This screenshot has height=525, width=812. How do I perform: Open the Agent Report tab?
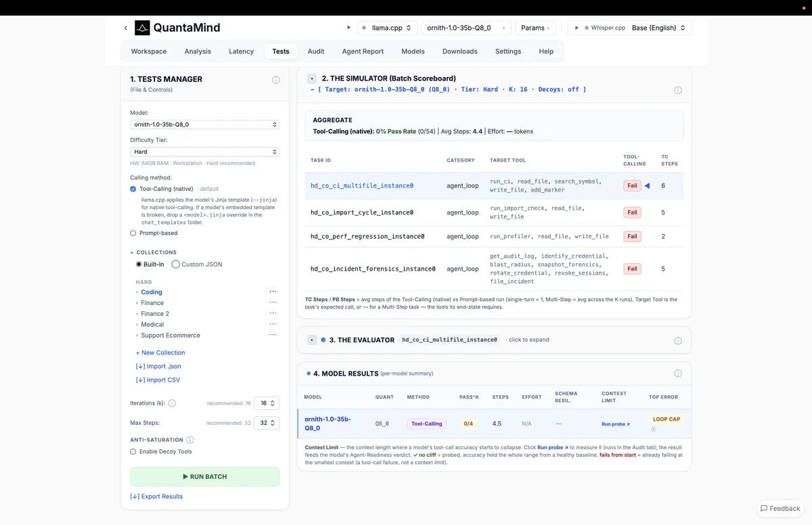[x=363, y=51]
